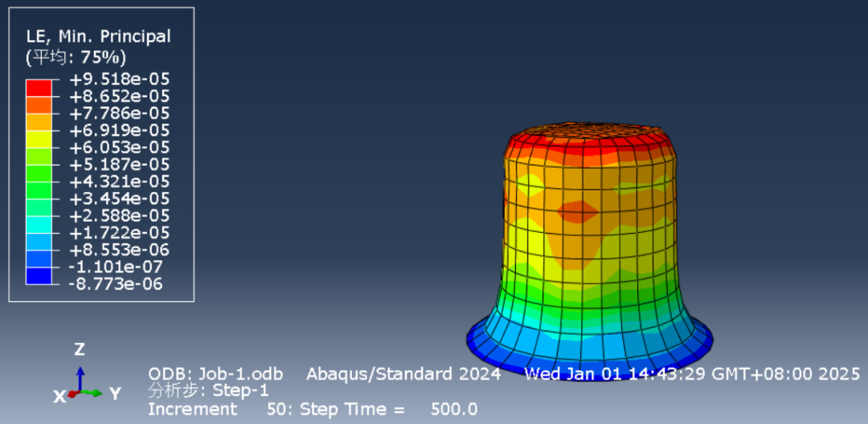The height and width of the screenshot is (424, 868).
Task: Select the green legend swatch for +4.321e-05
Action: 39,190
